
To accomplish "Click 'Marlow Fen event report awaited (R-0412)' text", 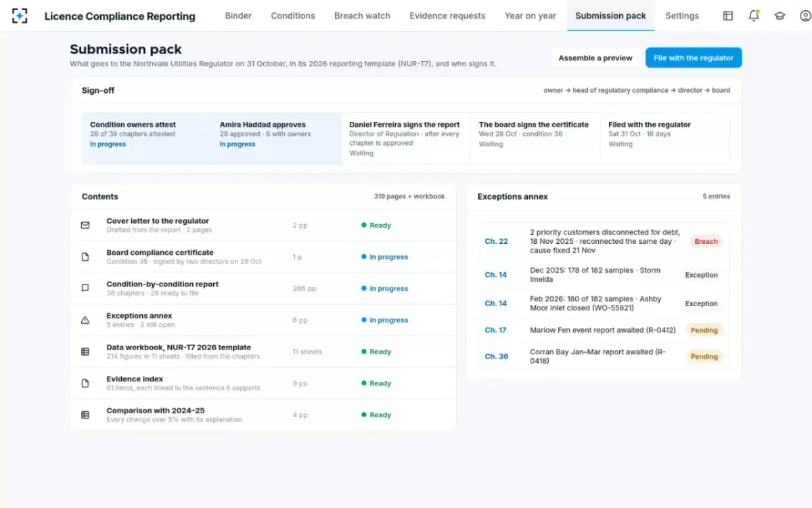I will (x=603, y=331).
